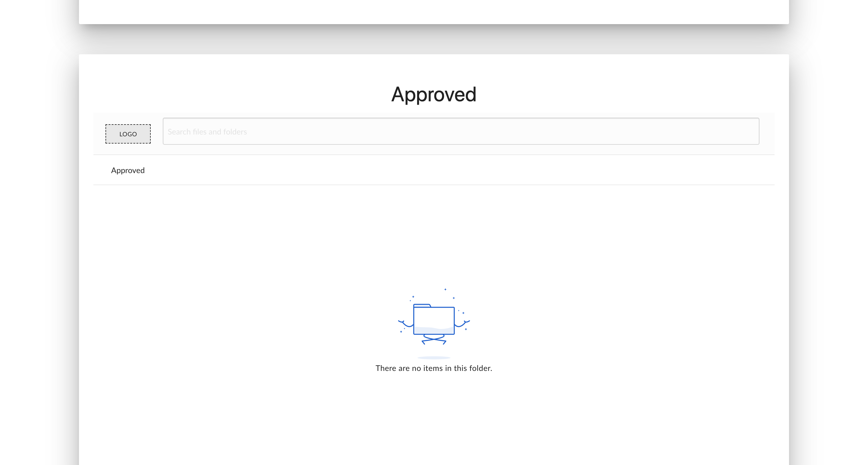Viewport: 868px width, 465px height.
Task: Click the dashed LOGO placeholder
Action: (128, 134)
